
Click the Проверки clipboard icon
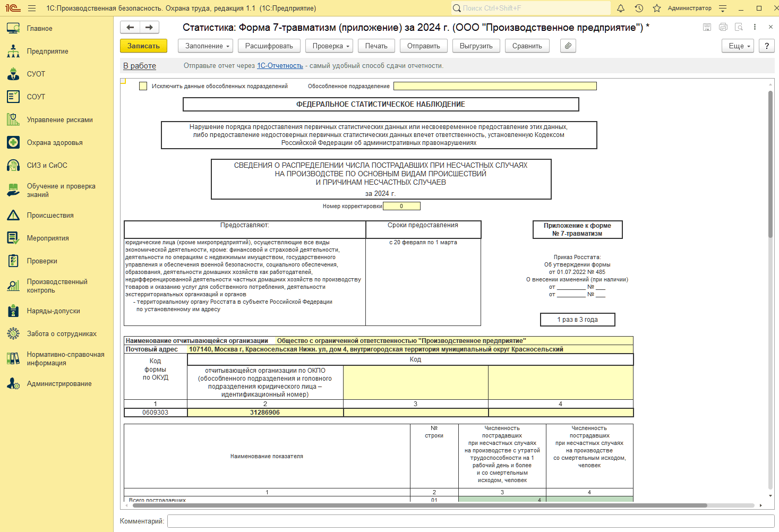click(x=13, y=261)
